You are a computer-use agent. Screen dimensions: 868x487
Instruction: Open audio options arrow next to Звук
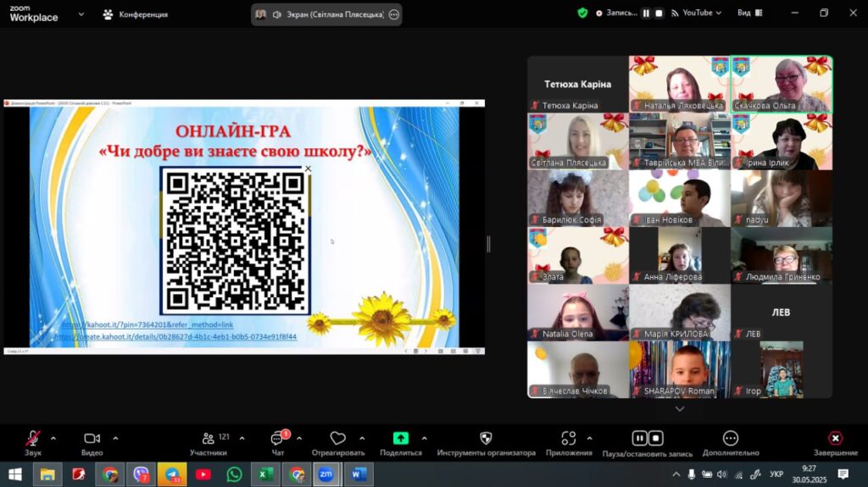[x=53, y=439]
